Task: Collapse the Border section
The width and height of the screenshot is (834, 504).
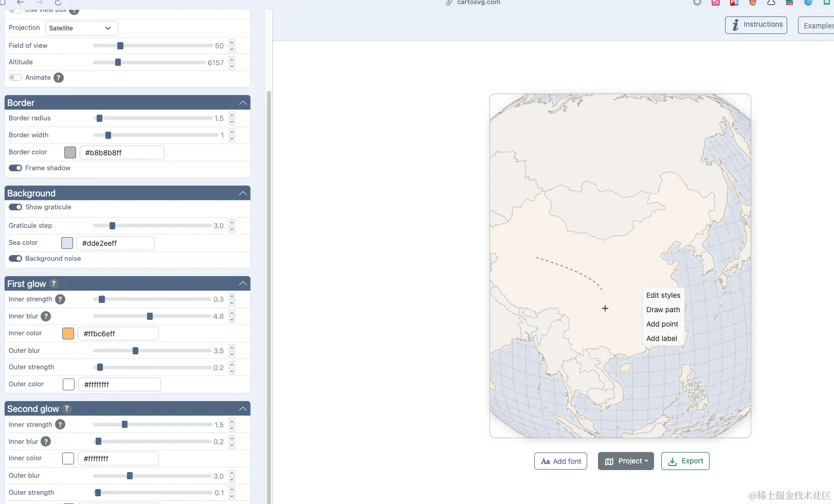Action: tap(243, 103)
